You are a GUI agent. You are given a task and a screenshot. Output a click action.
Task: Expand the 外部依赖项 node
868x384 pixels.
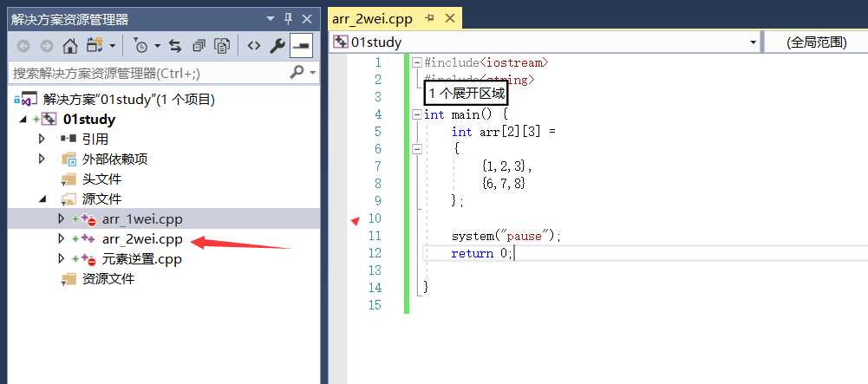42,159
